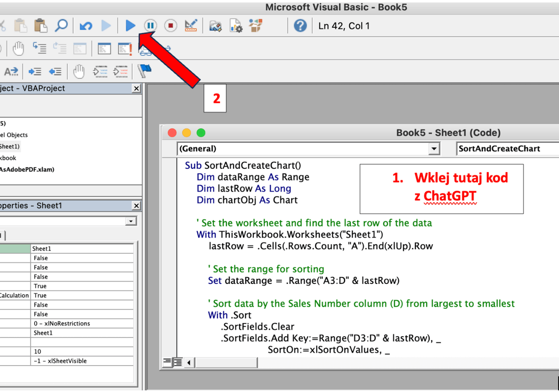Click the Paste clipboard icon
Viewport: 559px width, 392px height.
pos(40,26)
